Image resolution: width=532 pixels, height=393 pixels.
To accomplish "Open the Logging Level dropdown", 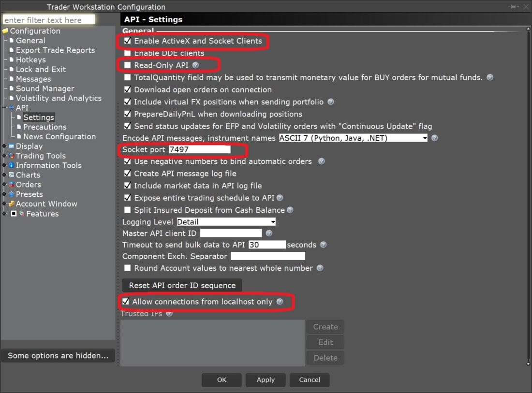I will click(271, 221).
